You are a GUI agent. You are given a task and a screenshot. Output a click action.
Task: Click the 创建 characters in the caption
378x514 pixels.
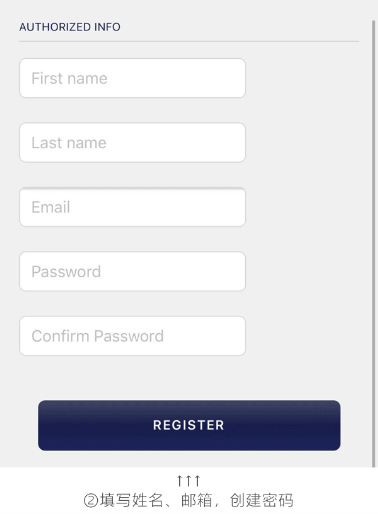tap(245, 500)
